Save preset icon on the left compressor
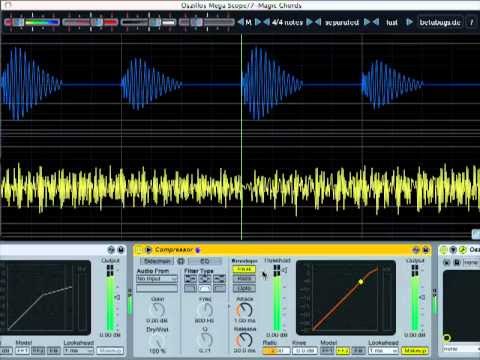The height and width of the screenshot is (360, 480). (x=121, y=250)
